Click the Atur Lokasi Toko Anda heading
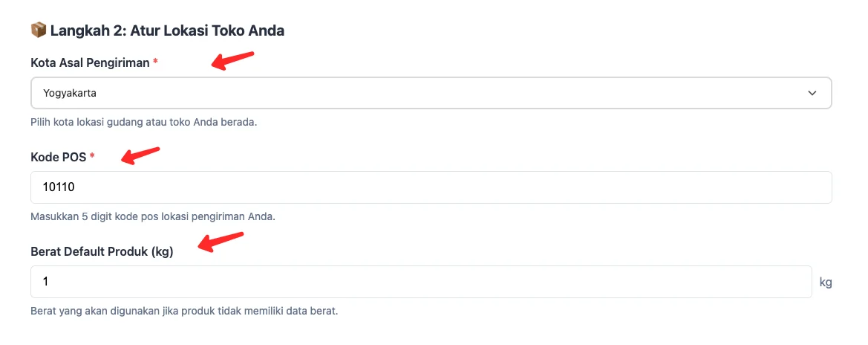Viewport: 868px width, 345px height. point(167,30)
